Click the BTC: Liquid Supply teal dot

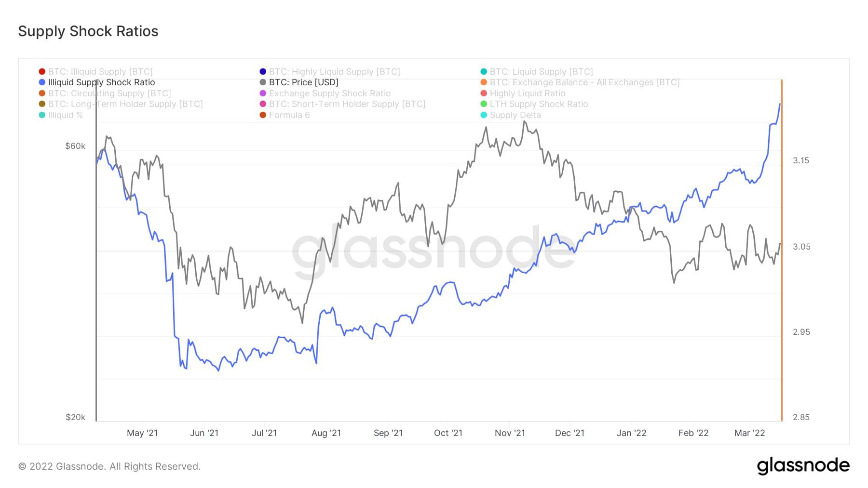coord(484,72)
